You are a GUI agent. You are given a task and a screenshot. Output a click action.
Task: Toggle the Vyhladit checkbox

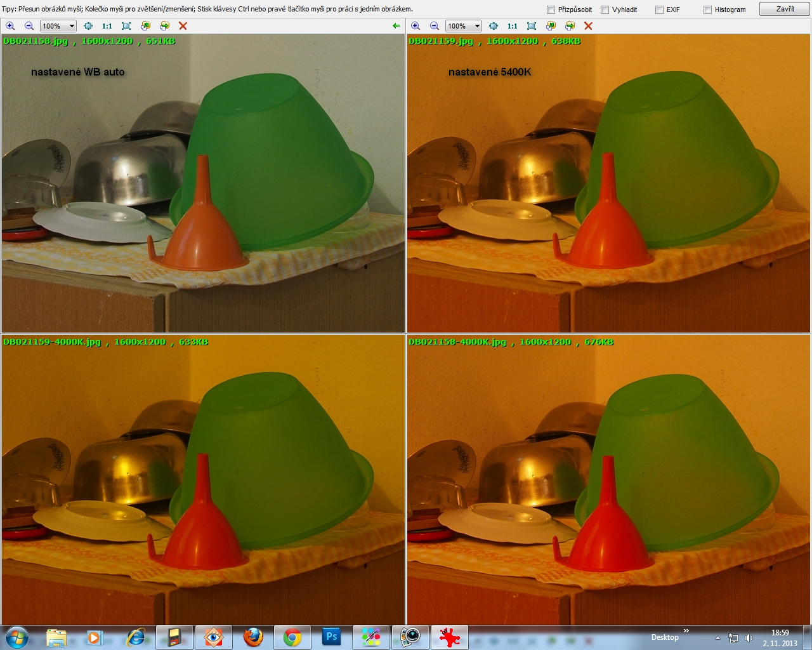click(x=605, y=10)
